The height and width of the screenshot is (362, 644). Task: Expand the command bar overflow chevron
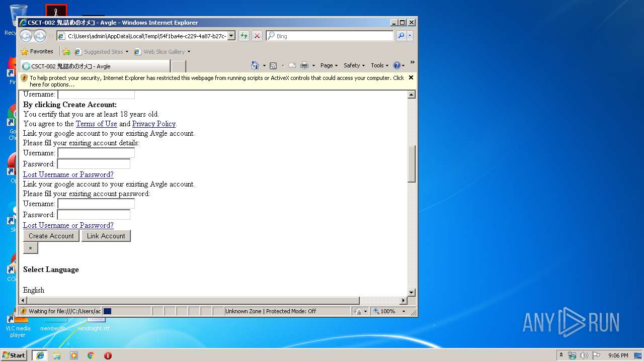pyautogui.click(x=412, y=62)
